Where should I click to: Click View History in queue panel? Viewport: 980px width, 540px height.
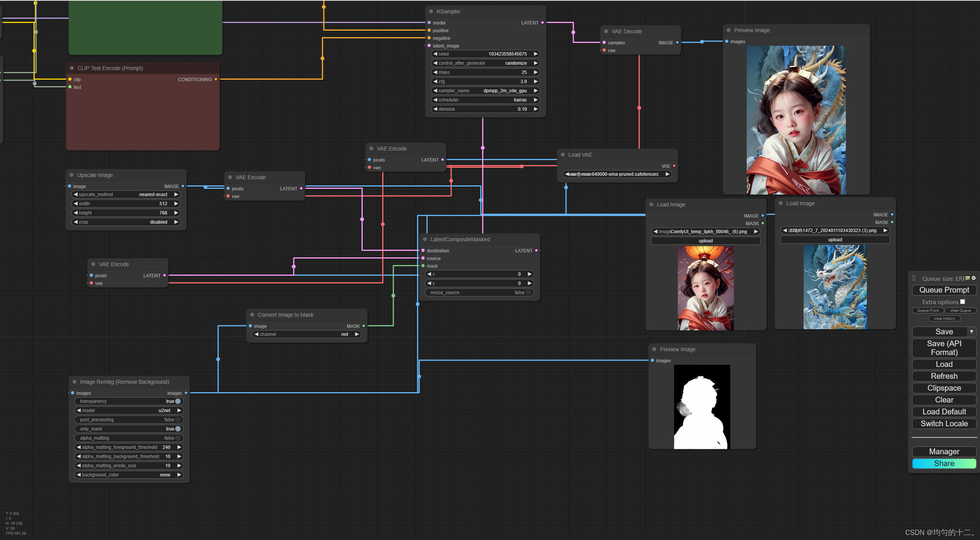[944, 319]
